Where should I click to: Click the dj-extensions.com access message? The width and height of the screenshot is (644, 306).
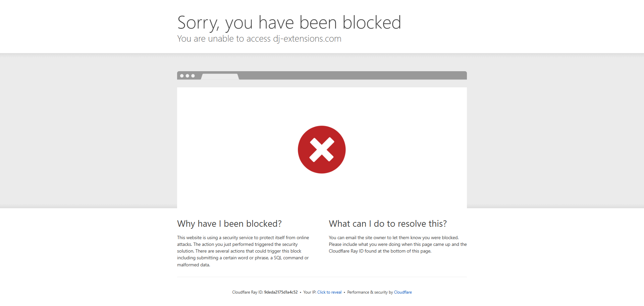tap(259, 39)
